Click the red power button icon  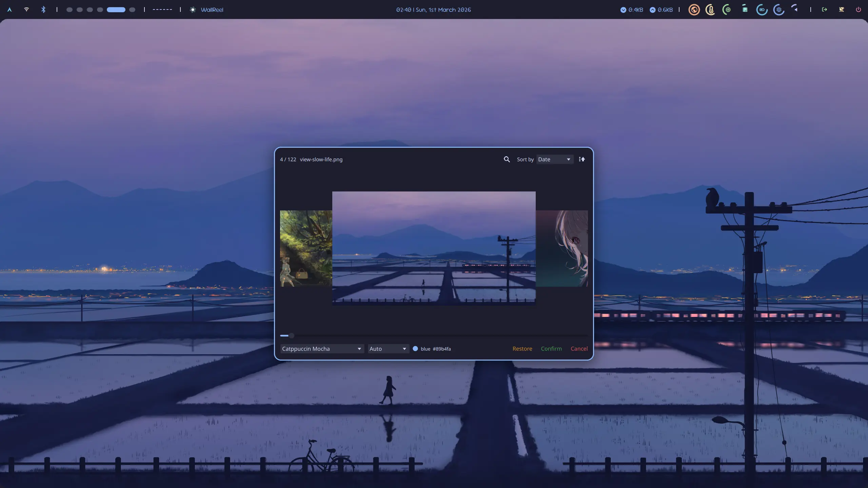click(x=859, y=9)
